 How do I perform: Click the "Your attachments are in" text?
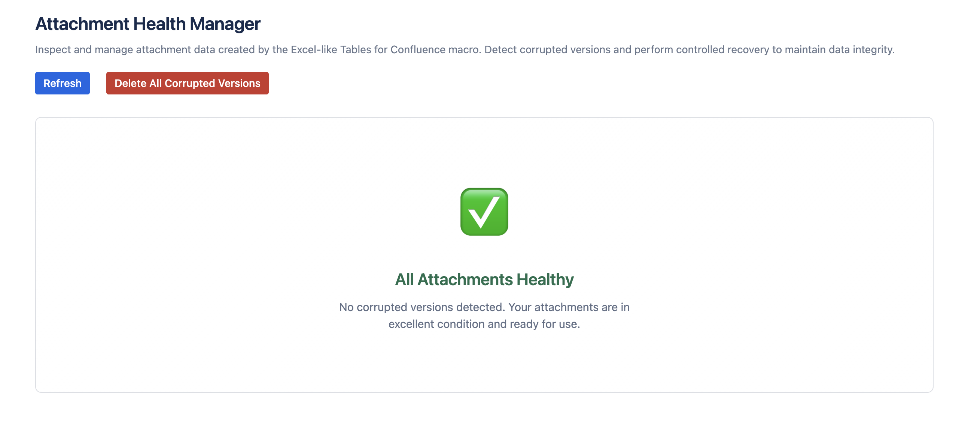(x=569, y=307)
